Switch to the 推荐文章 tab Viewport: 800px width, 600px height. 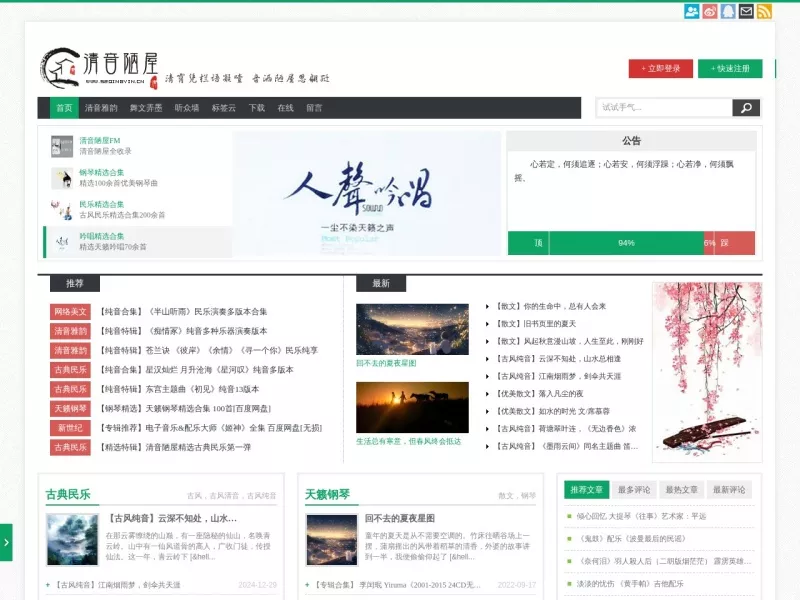(x=586, y=490)
